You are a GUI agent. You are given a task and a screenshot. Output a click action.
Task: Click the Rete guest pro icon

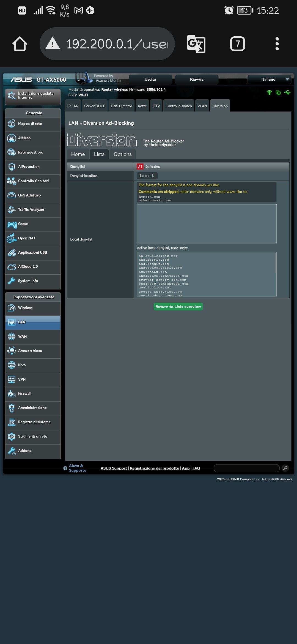point(12,152)
